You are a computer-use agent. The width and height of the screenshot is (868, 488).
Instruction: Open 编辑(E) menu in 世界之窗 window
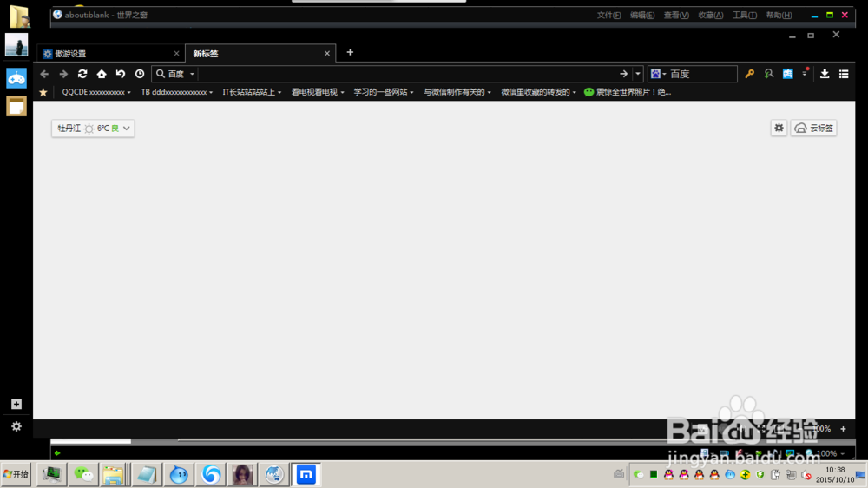pyautogui.click(x=642, y=16)
